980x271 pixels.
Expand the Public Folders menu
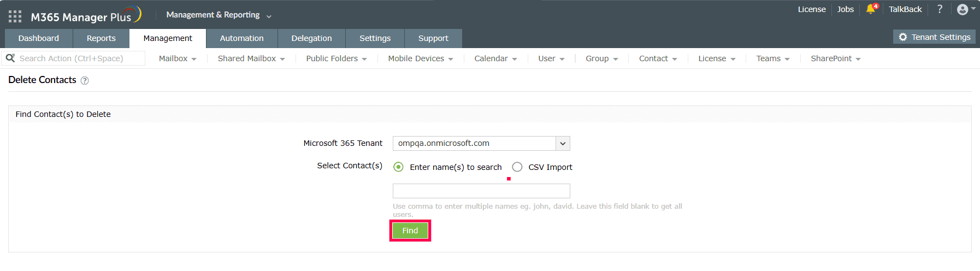tap(336, 58)
